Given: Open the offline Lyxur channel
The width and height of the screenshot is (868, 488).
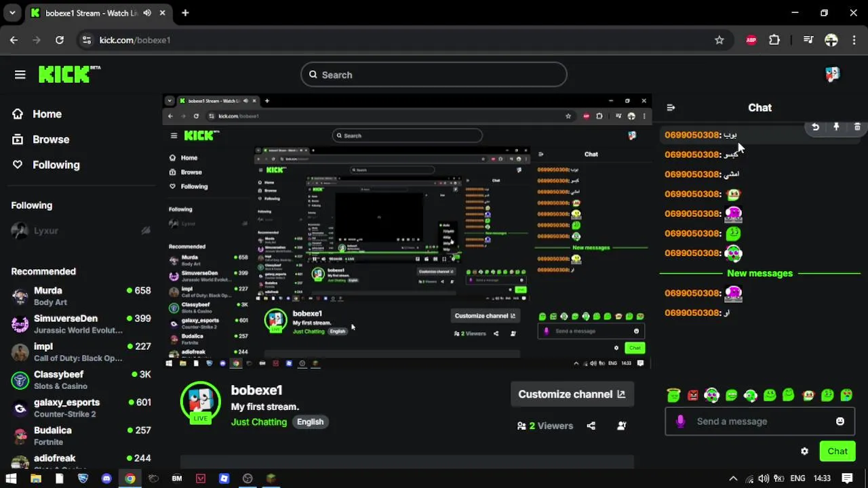Looking at the screenshot, I should [x=81, y=231].
